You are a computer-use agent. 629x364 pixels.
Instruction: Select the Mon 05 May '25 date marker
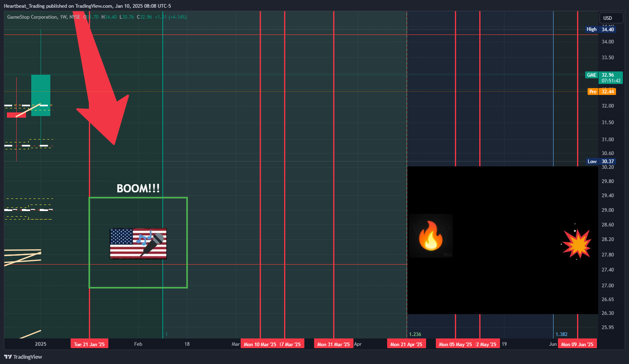455,344
